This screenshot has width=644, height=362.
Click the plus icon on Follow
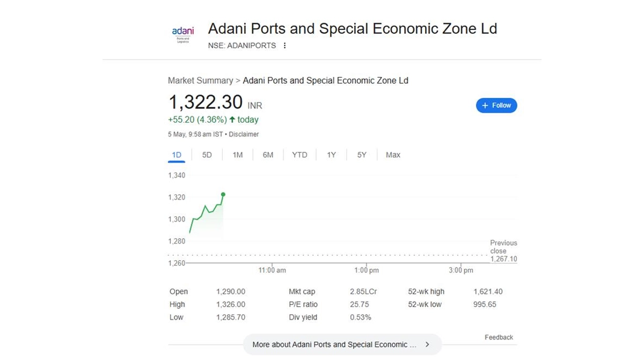[x=485, y=106]
